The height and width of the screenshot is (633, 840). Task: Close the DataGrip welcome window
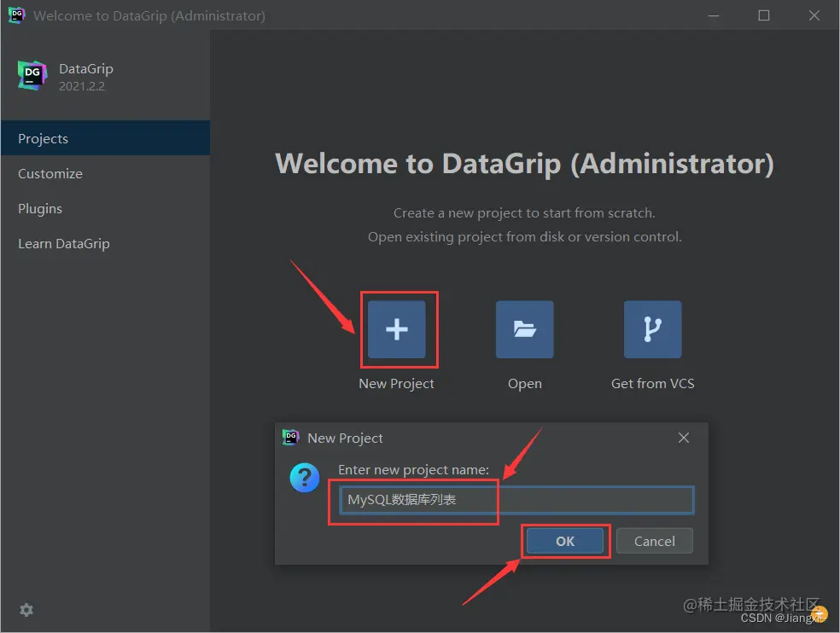coord(814,15)
